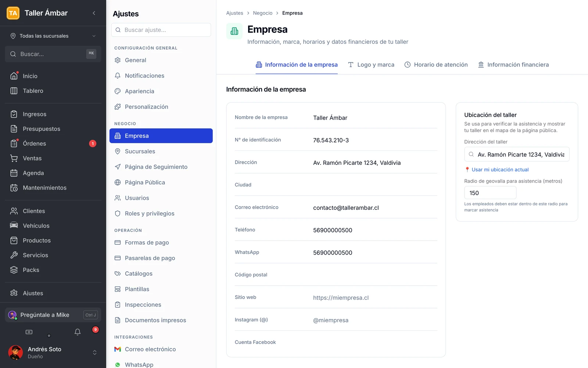Image resolution: width=588 pixels, height=368 pixels.
Task: Switch to Información financiera tab
Action: (513, 65)
